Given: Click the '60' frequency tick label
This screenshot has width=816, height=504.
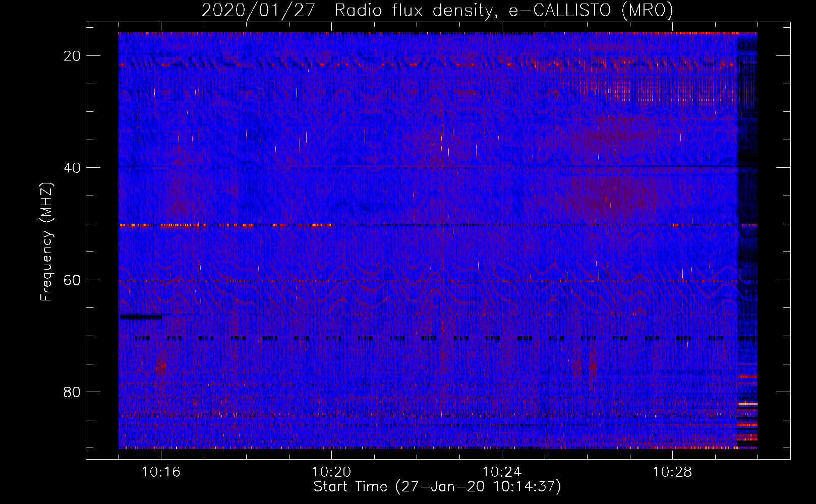Looking at the screenshot, I should pyautogui.click(x=73, y=280).
